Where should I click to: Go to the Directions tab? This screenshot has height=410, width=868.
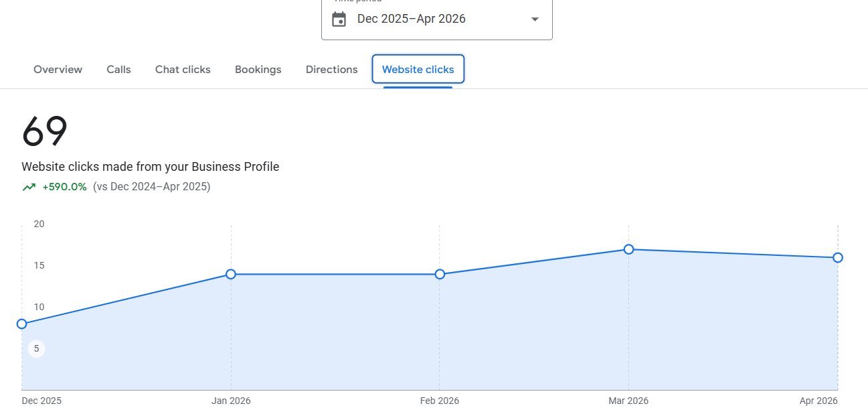point(332,70)
